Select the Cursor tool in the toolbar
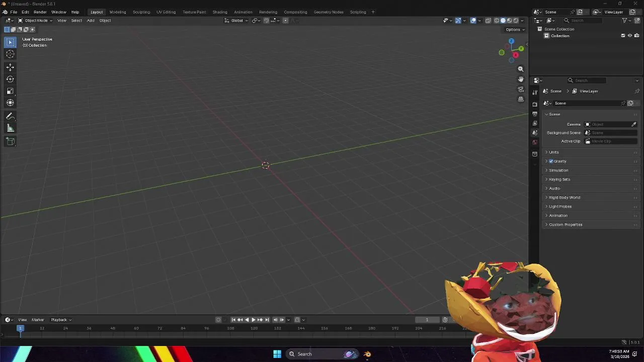 click(10, 54)
